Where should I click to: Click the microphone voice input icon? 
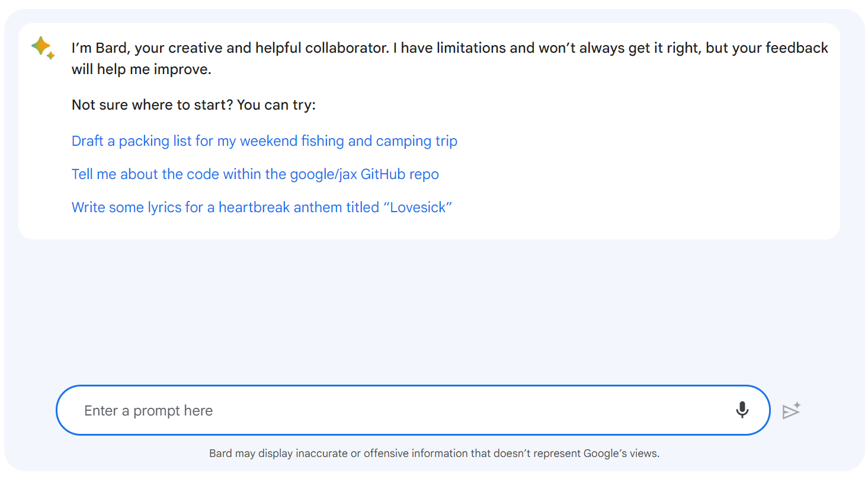pyautogui.click(x=742, y=410)
